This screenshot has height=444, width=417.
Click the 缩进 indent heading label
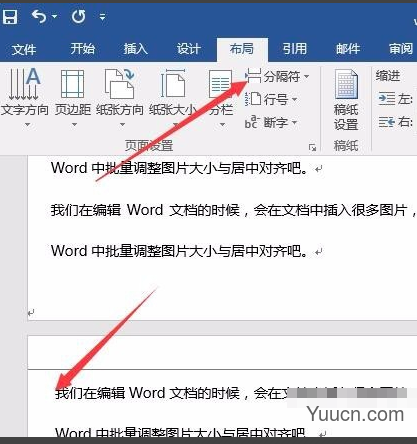point(388,76)
